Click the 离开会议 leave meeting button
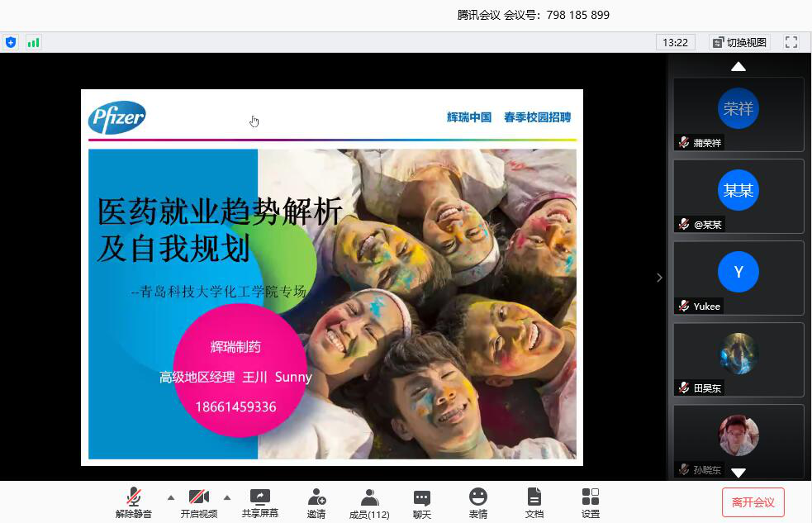812x523 pixels. tap(753, 502)
